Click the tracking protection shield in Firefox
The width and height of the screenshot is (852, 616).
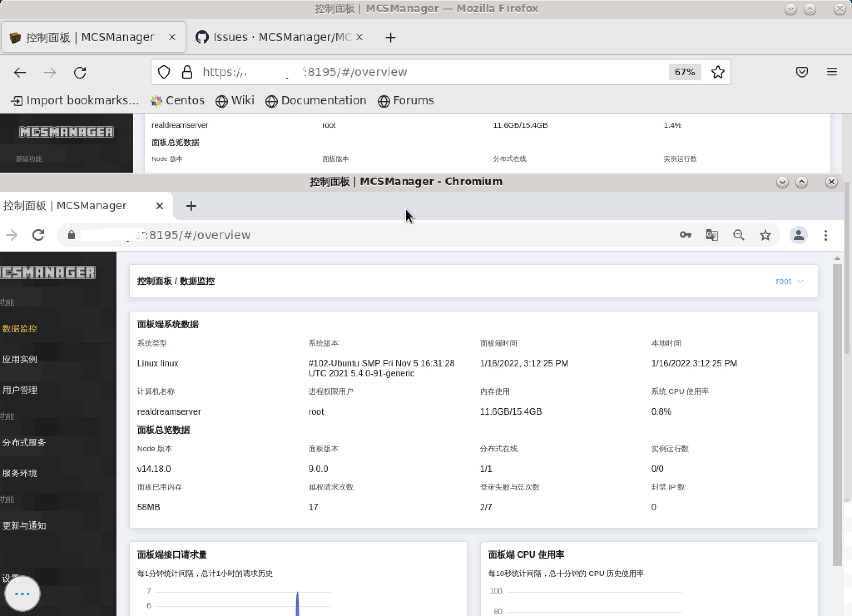pos(164,72)
